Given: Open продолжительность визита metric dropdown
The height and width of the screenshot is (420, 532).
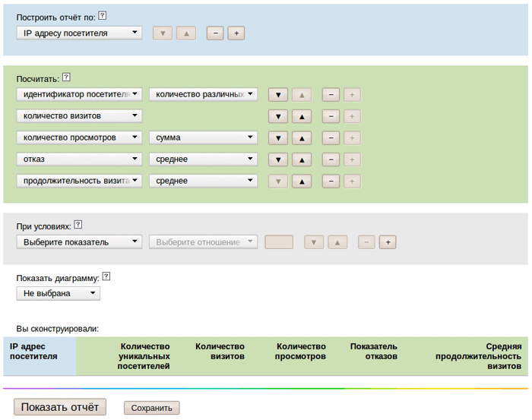Looking at the screenshot, I should [x=79, y=181].
